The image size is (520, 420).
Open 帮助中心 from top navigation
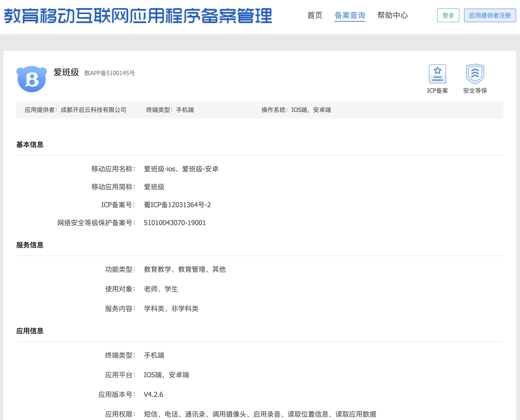pos(392,15)
